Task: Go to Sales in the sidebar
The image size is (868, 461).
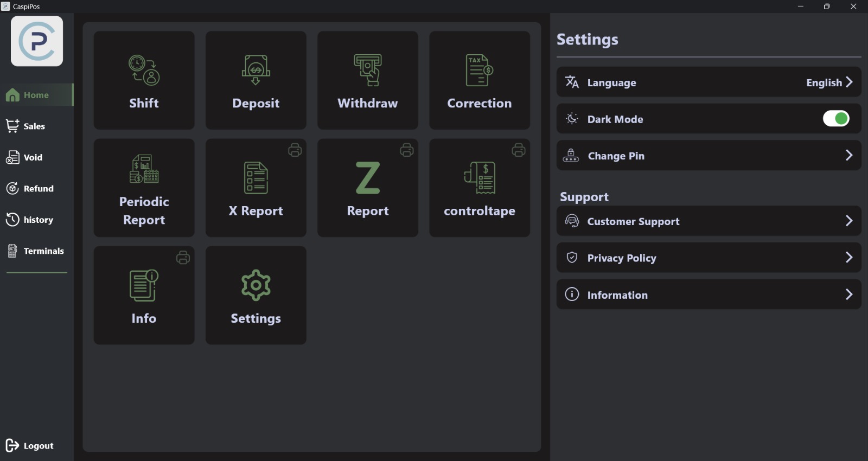Action: click(34, 126)
